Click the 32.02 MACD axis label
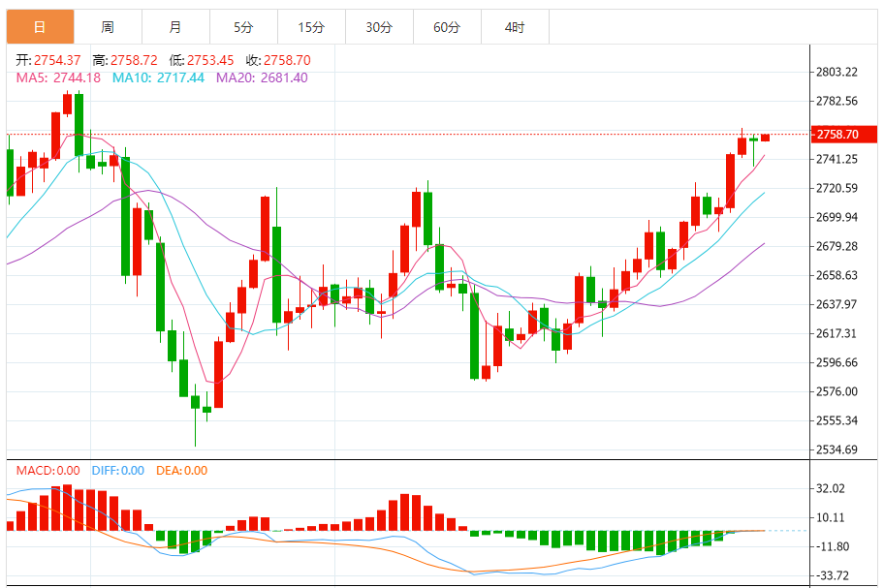This screenshot has height=588, width=884. pos(831,488)
